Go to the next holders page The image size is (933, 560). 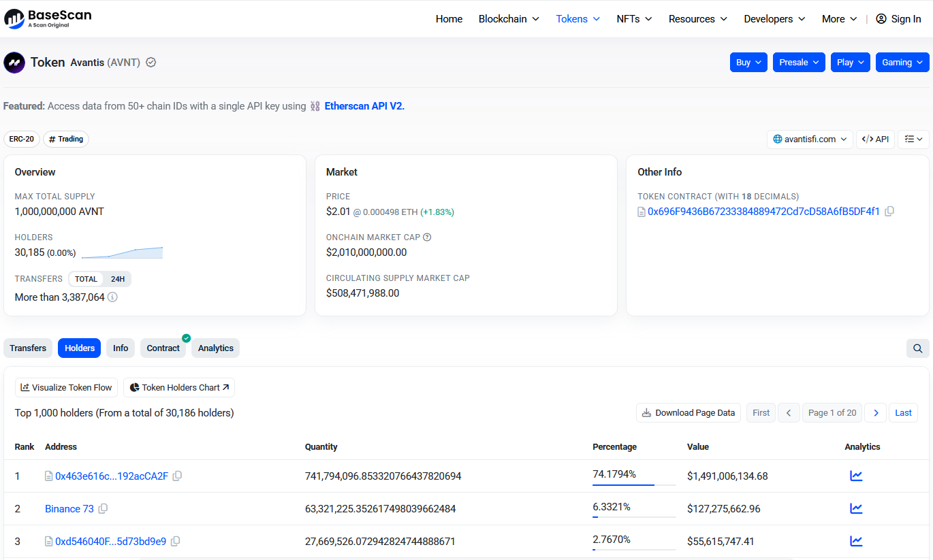(x=876, y=413)
